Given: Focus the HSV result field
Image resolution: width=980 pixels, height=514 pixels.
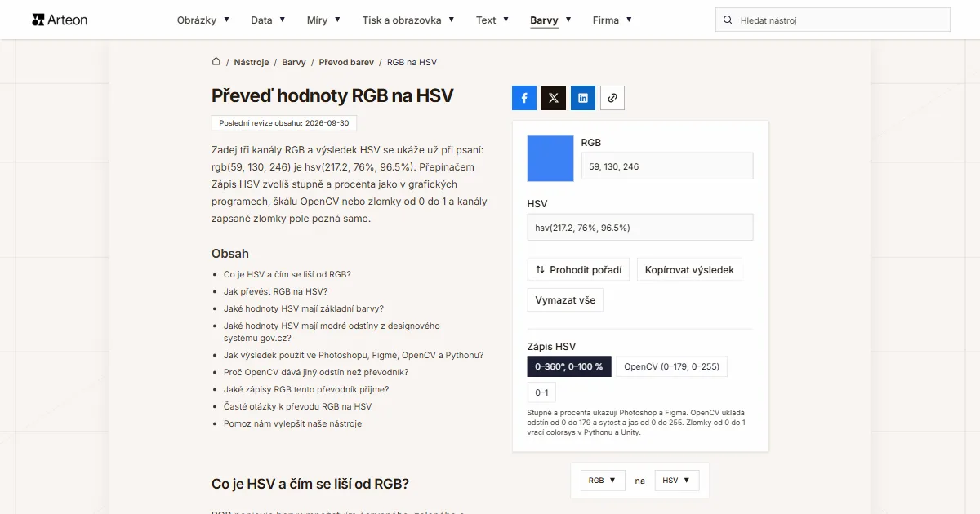Looking at the screenshot, I should 640,228.
